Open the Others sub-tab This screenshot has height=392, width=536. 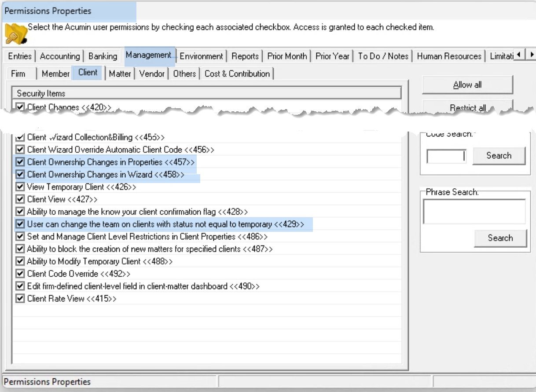click(184, 73)
